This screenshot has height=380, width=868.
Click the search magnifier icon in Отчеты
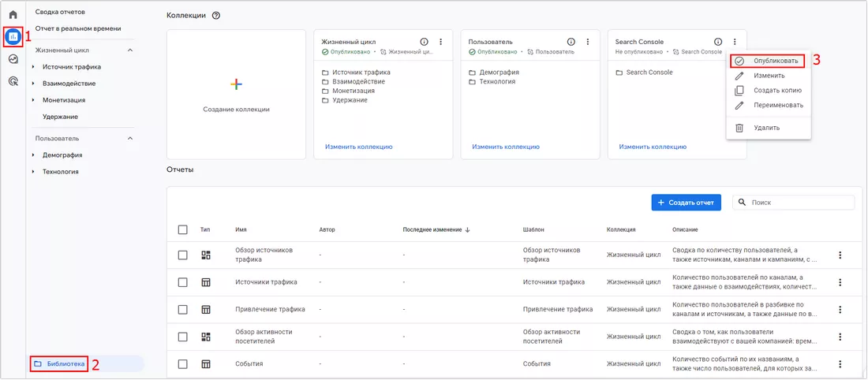[743, 203]
